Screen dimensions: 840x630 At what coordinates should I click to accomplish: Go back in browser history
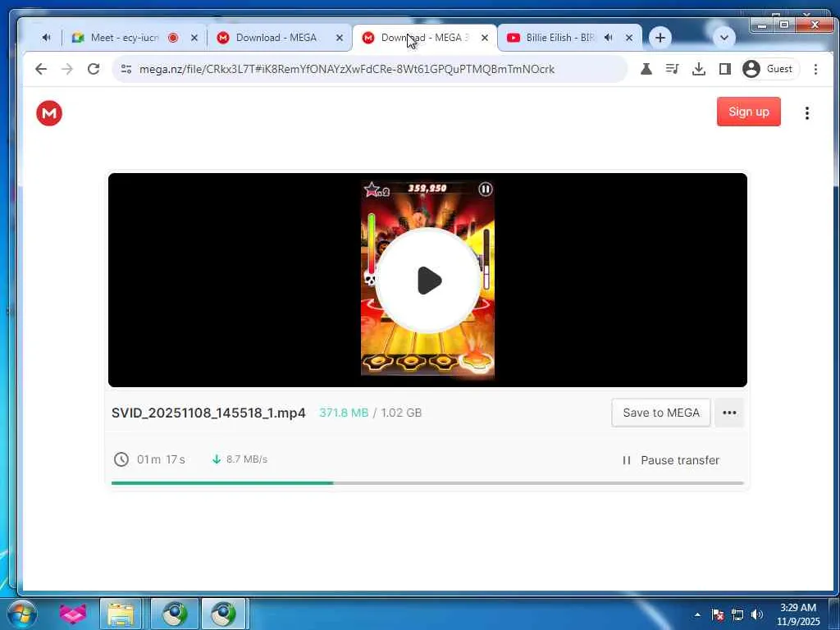coord(41,69)
